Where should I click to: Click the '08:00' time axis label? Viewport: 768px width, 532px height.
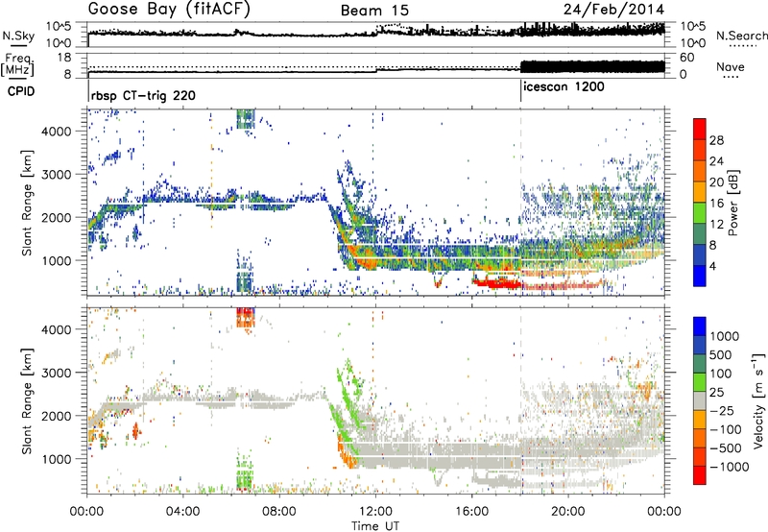point(279,511)
